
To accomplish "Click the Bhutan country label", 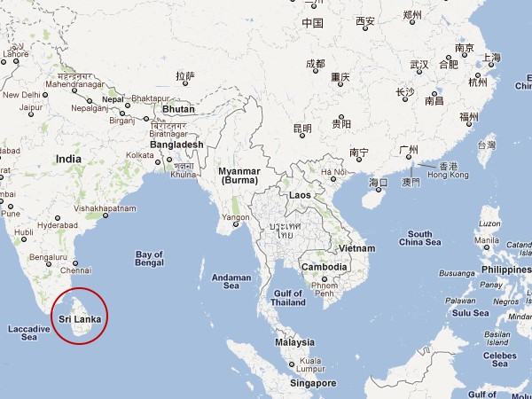I will (x=178, y=109).
